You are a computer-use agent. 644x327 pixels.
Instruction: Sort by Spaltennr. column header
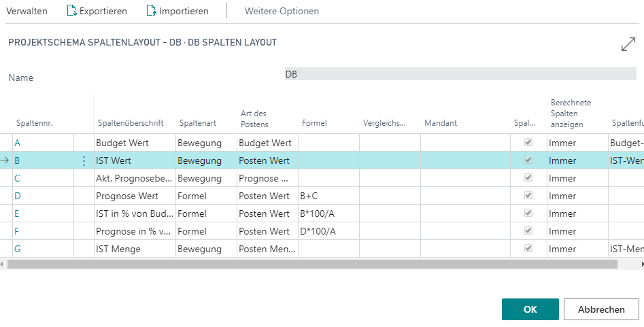(35, 123)
